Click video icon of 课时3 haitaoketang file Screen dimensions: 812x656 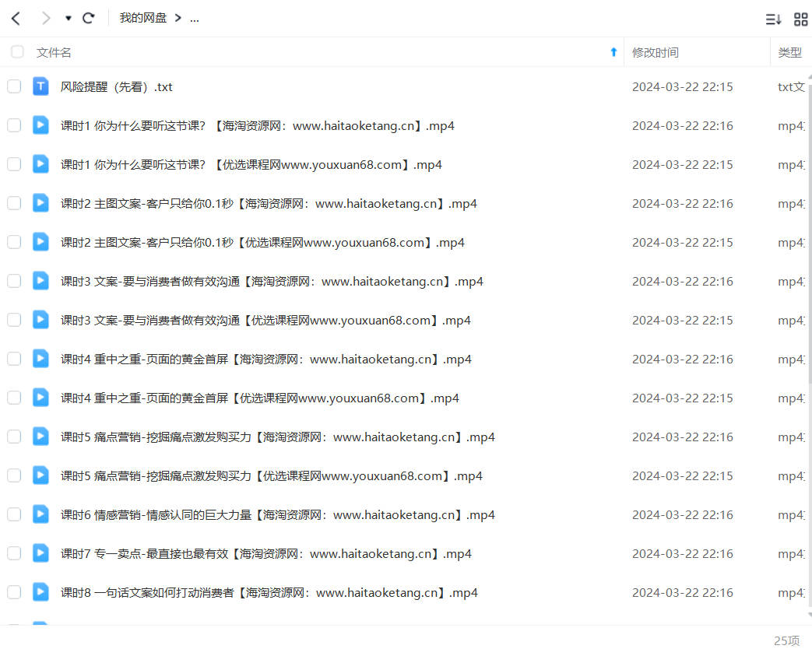(x=40, y=281)
